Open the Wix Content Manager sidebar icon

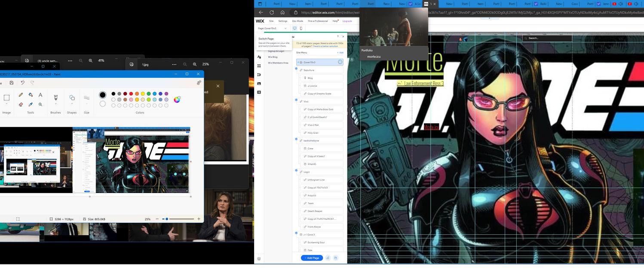[x=259, y=92]
